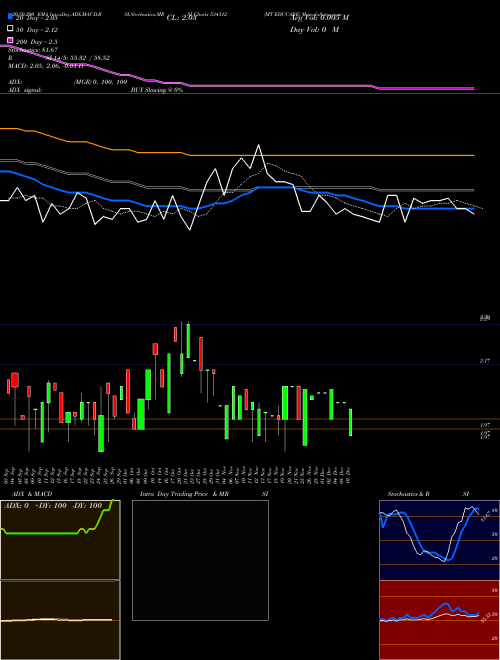Select the '50 Day = 2.12' legend label
Viewport: 500px width, 660px height.
point(37,30)
